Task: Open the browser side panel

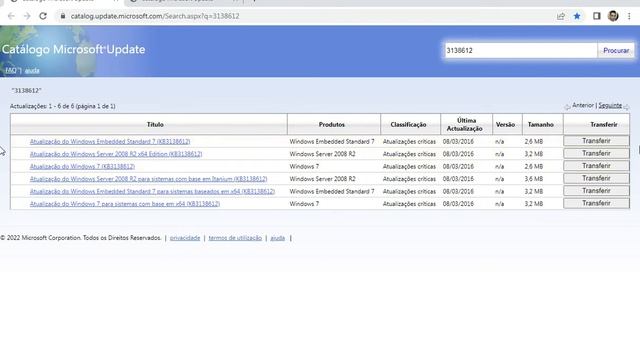Action: (597, 16)
